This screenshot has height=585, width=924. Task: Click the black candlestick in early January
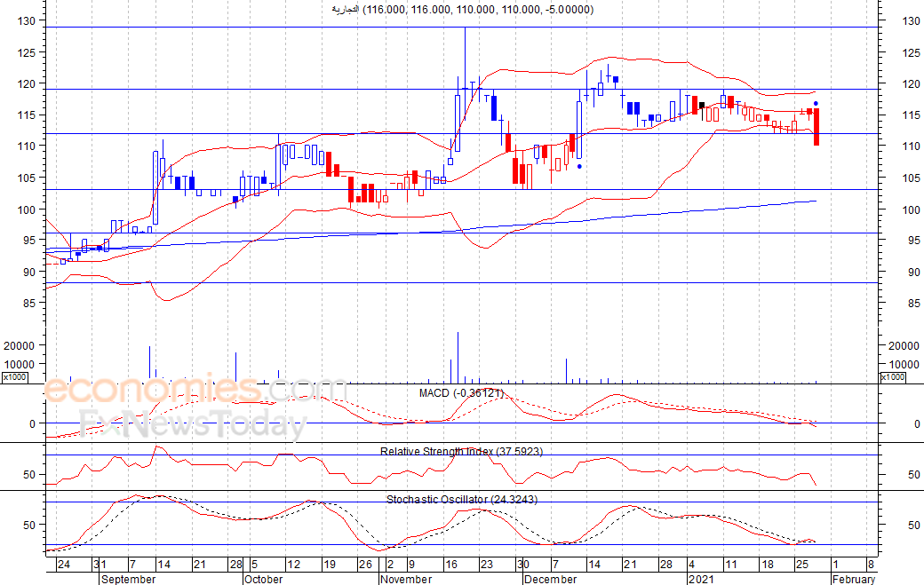(x=701, y=106)
